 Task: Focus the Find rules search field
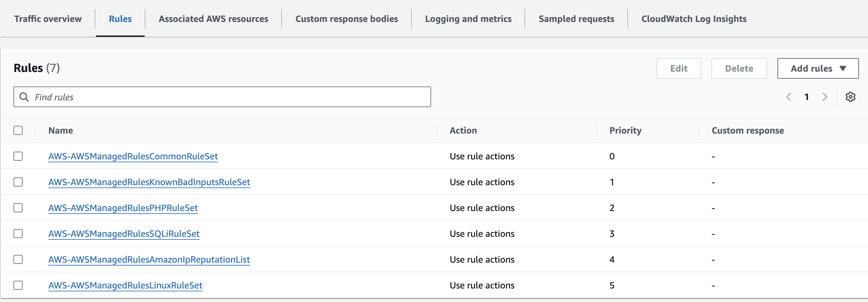(222, 97)
